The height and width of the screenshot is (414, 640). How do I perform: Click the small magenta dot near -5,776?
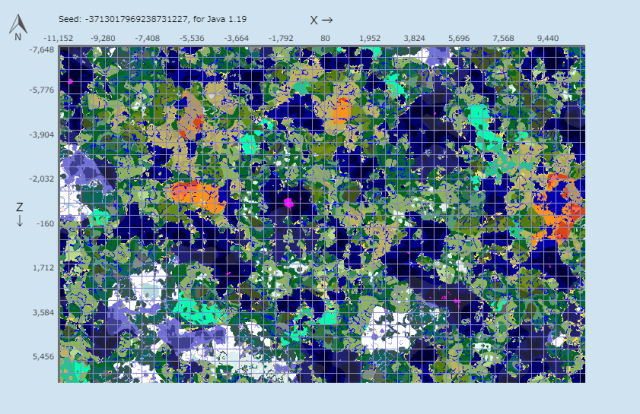pos(70,82)
